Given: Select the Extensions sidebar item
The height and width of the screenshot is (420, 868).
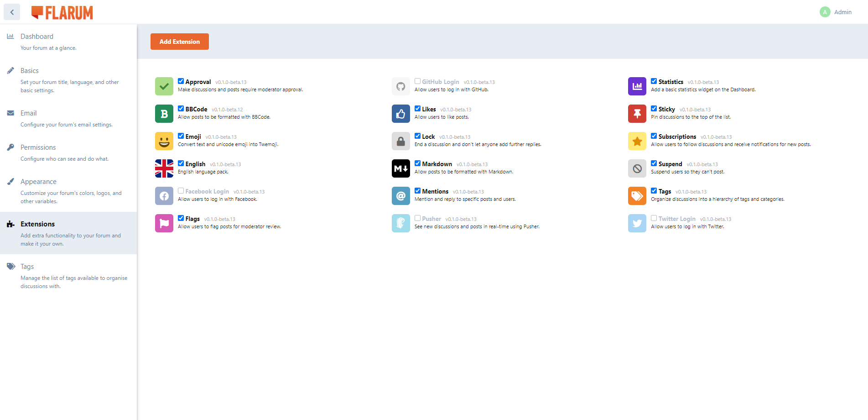Looking at the screenshot, I should [x=68, y=233].
